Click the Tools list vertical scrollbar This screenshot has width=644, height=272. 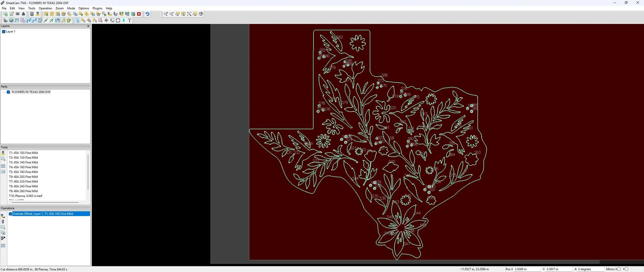(88, 172)
